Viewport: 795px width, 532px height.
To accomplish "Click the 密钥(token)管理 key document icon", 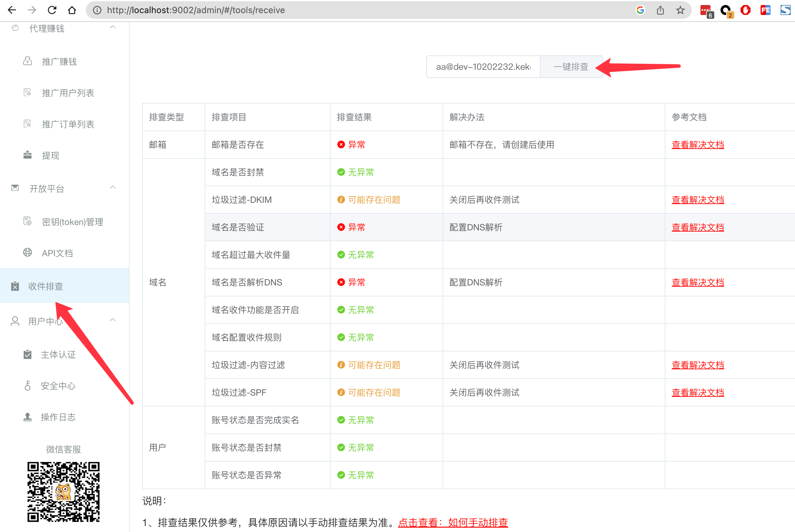I will click(28, 221).
